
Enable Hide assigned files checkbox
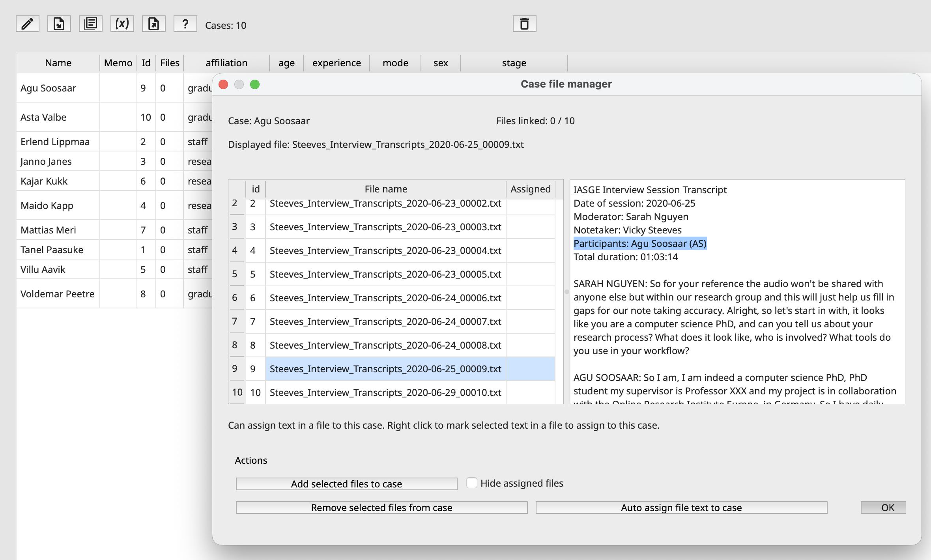point(472,483)
